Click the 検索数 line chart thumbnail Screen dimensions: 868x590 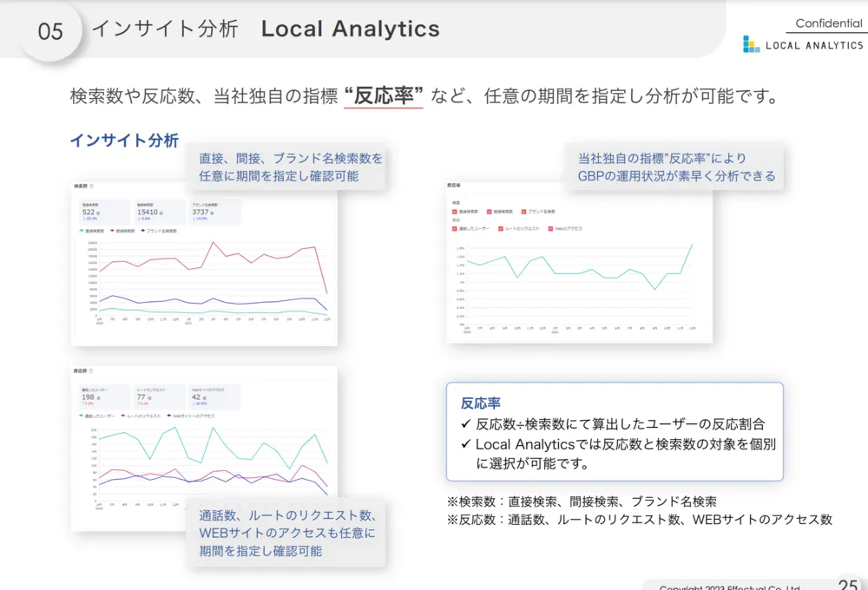tap(204, 264)
